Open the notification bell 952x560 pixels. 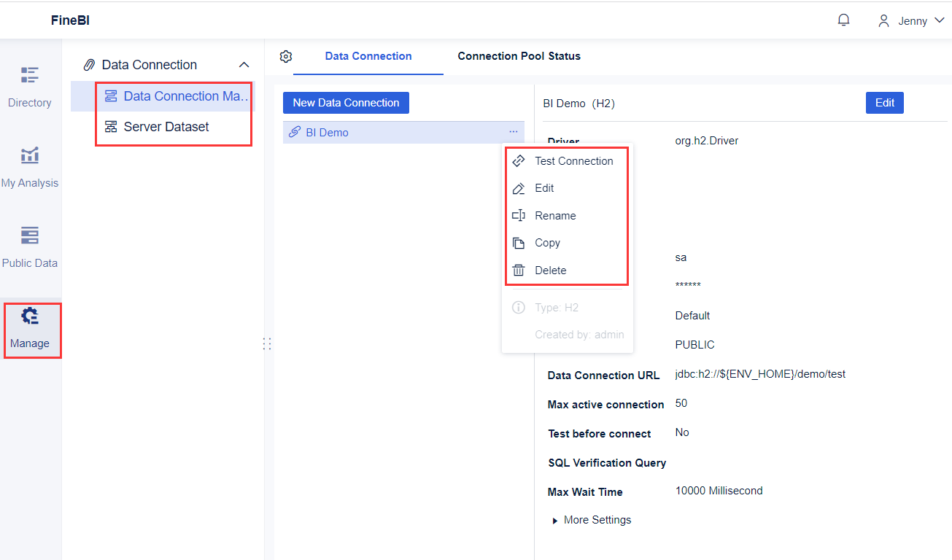pyautogui.click(x=843, y=20)
